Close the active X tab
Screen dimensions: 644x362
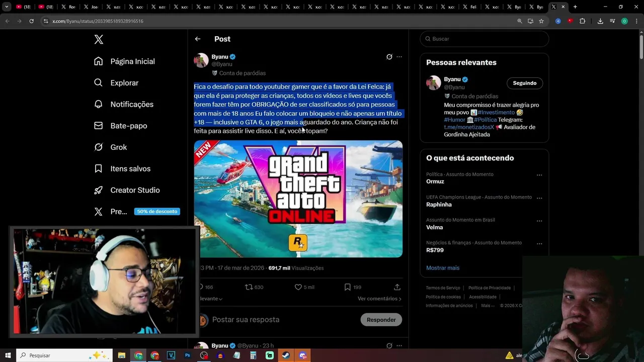pos(563,7)
